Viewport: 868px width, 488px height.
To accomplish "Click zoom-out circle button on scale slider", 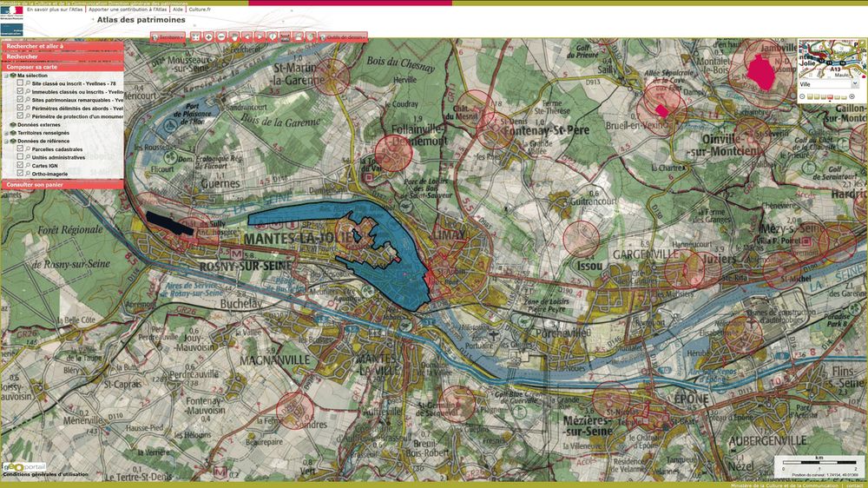I will coord(802,96).
